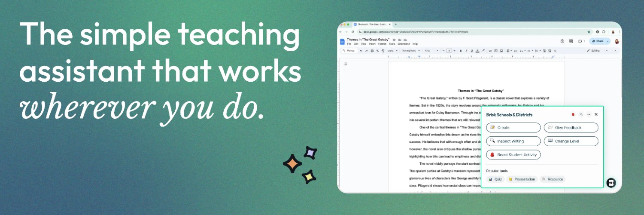Open the Edit menu
The image size is (644, 215).
coord(356,44)
